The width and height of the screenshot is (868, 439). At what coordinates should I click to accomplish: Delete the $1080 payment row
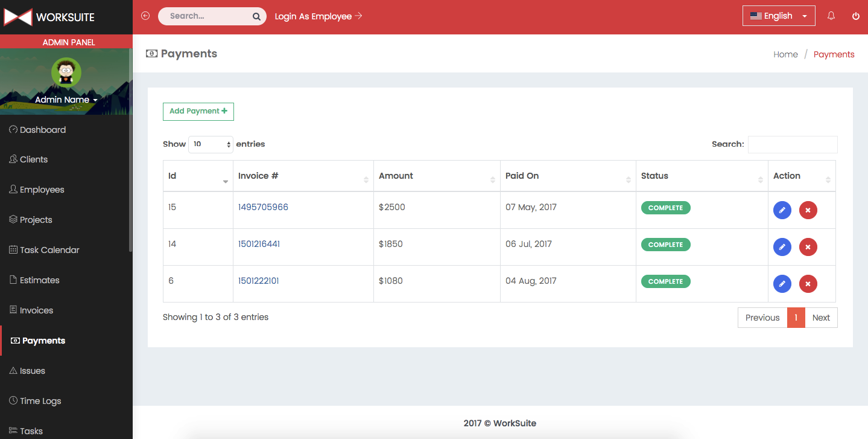coord(808,284)
